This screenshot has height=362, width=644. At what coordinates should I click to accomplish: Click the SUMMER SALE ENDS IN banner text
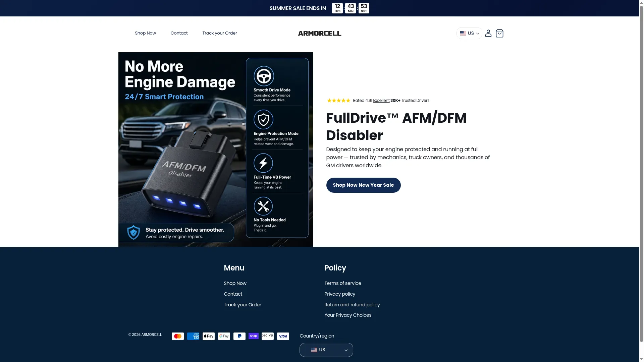(298, 8)
